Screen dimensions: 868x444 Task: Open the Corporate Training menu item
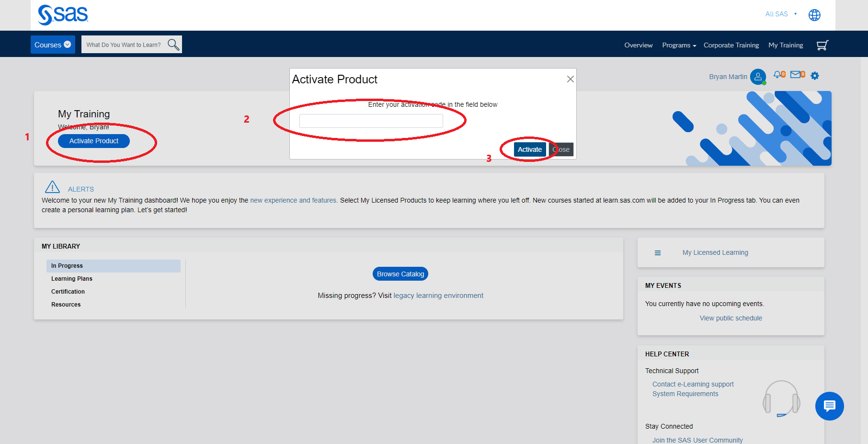731,45
